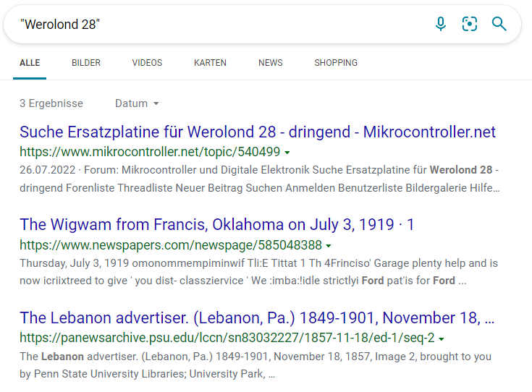Click the mikrocontroller.net/topic/540499 green URL
The height and width of the screenshot is (392, 532).
(x=150, y=152)
